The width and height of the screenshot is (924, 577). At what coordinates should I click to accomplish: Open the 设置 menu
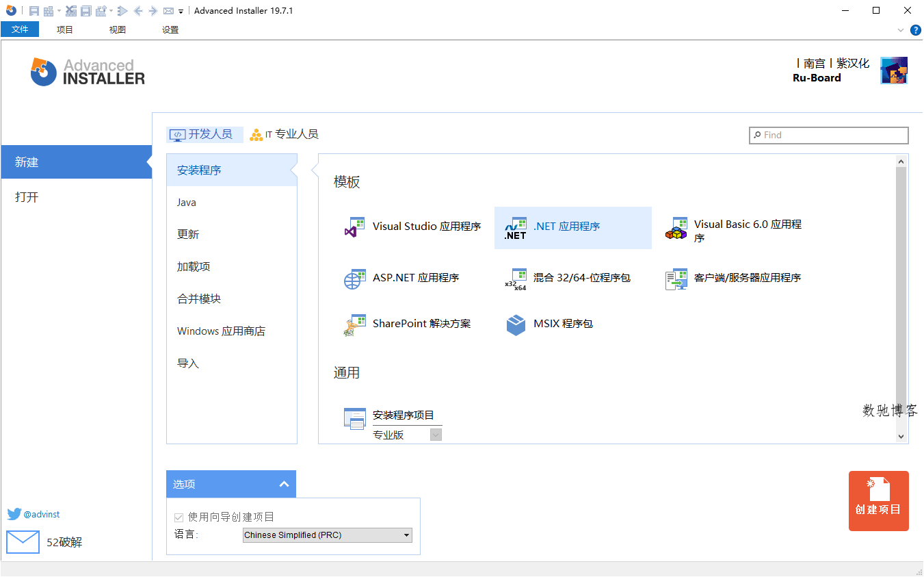(x=170, y=29)
